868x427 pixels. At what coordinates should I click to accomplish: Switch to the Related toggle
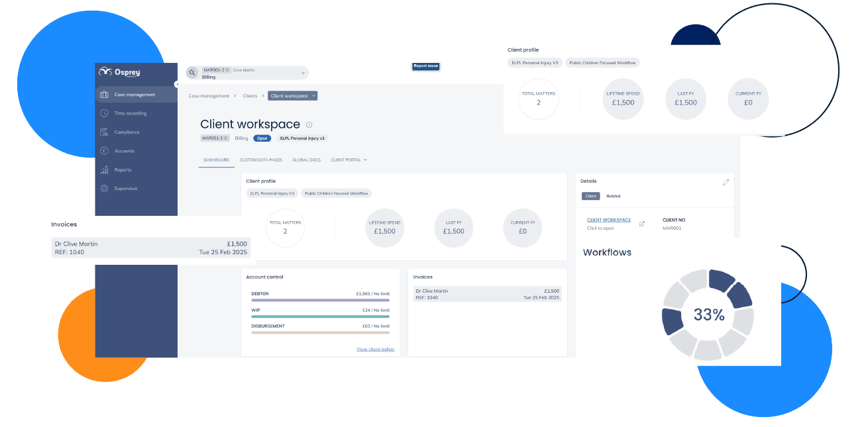pos(613,196)
